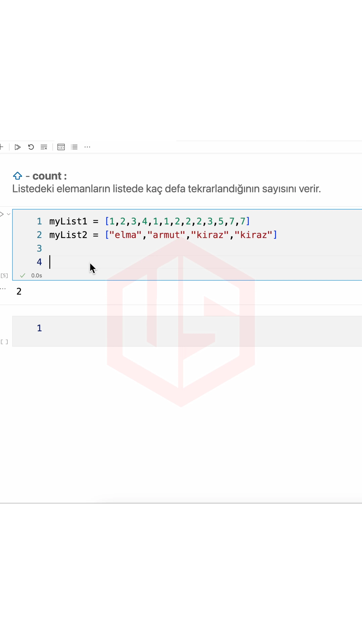Add a new cell with plus icon
362x644 pixels.
pos(1,147)
